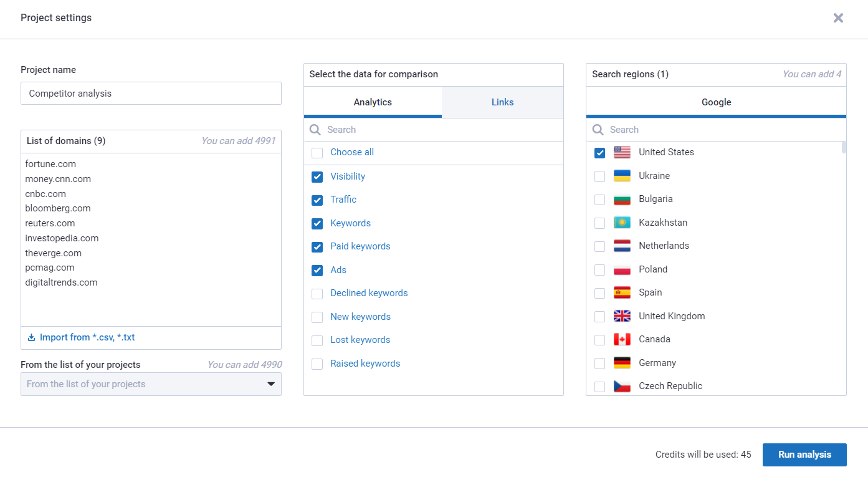Check the Ukraine region checkbox
Screen dimensions: 868x477
[599, 176]
